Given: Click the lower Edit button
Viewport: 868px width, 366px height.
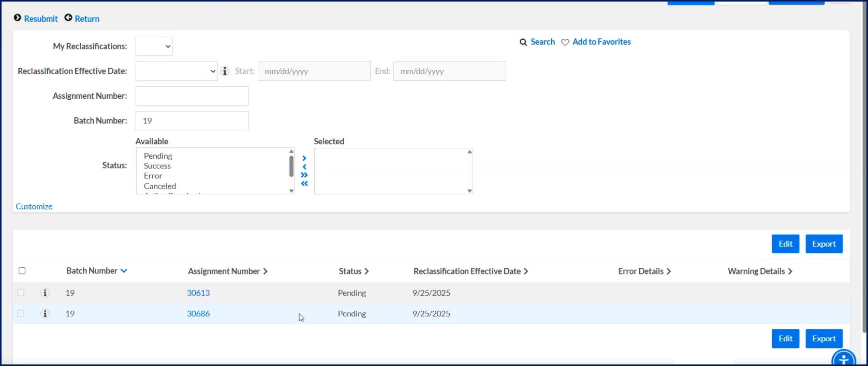Looking at the screenshot, I should coord(785,339).
